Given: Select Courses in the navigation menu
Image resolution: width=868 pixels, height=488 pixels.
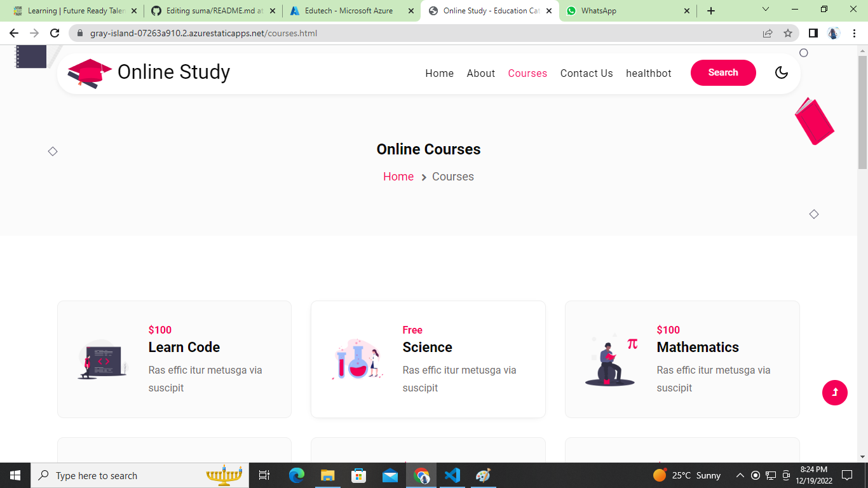Looking at the screenshot, I should point(527,73).
